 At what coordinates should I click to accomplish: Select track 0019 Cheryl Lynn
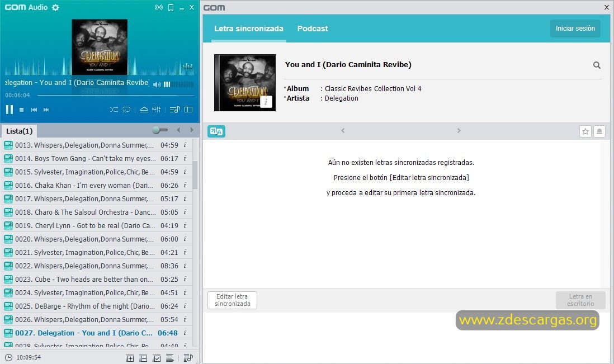pos(97,226)
